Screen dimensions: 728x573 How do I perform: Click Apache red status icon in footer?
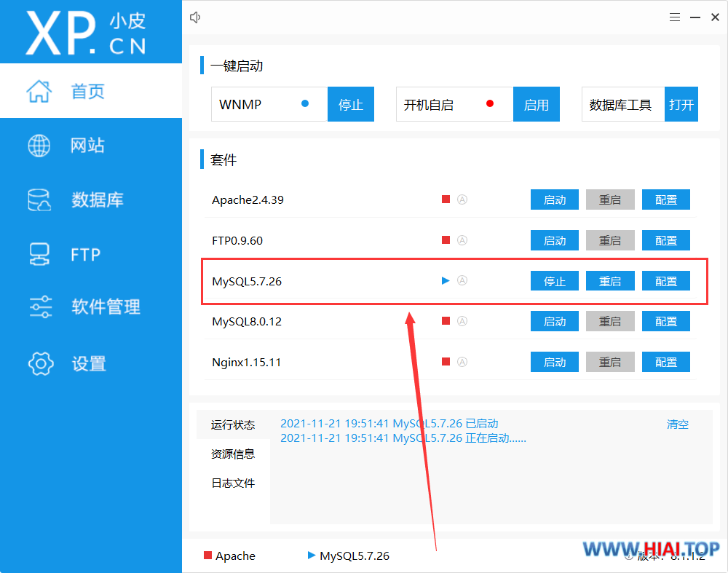click(207, 555)
